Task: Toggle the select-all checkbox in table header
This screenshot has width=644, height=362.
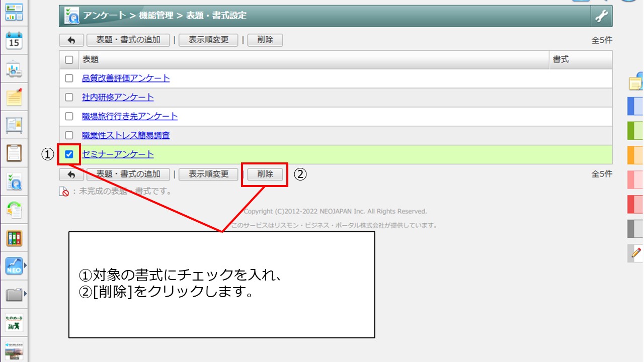Action: coord(69,60)
